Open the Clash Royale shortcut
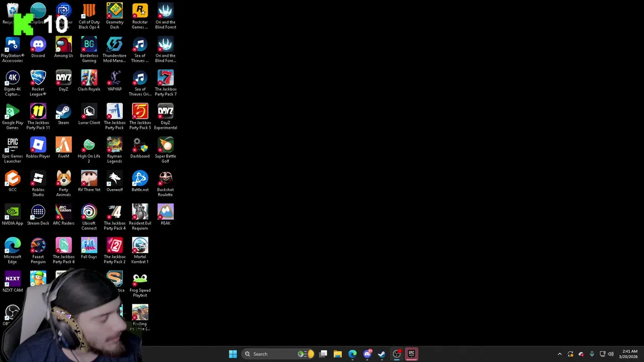The width and height of the screenshot is (644, 362). pos(89,81)
